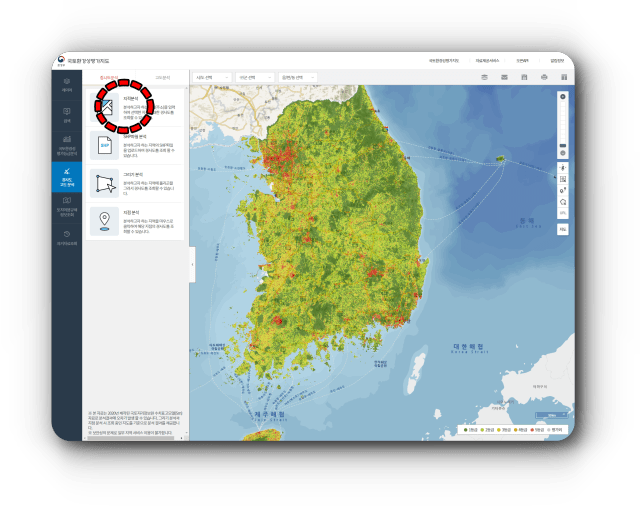Choose the polygon drawing analysis icon
Image resolution: width=640 pixels, height=506 pixels.
(x=104, y=183)
